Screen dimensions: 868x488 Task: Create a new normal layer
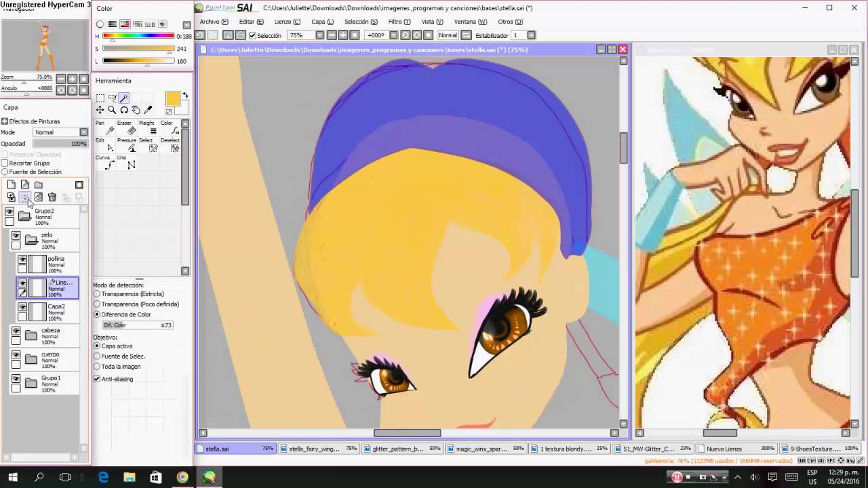pos(12,185)
